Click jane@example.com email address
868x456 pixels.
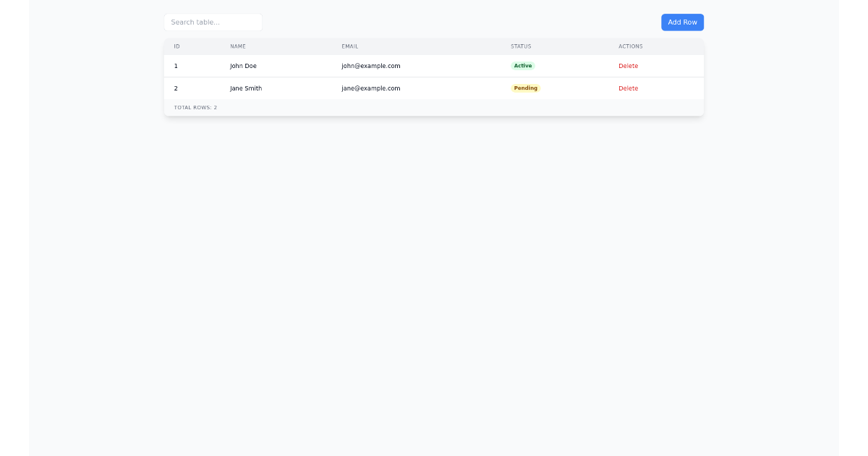click(370, 88)
